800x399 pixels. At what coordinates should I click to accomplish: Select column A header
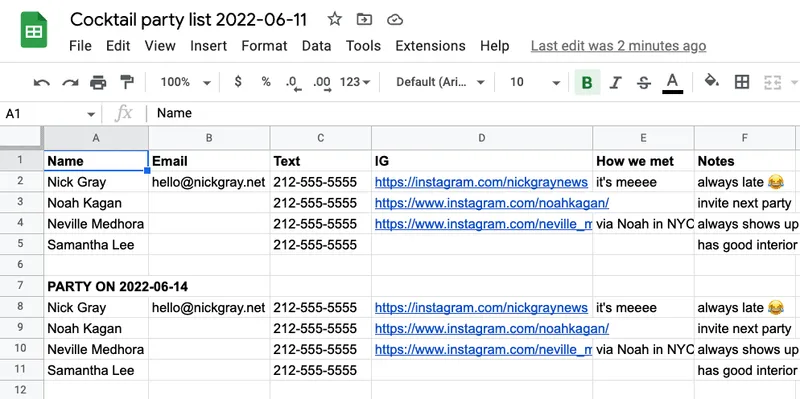click(x=96, y=138)
